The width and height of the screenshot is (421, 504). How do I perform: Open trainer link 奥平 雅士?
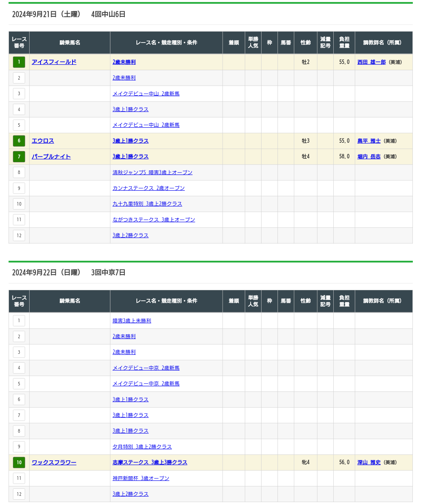(x=369, y=141)
